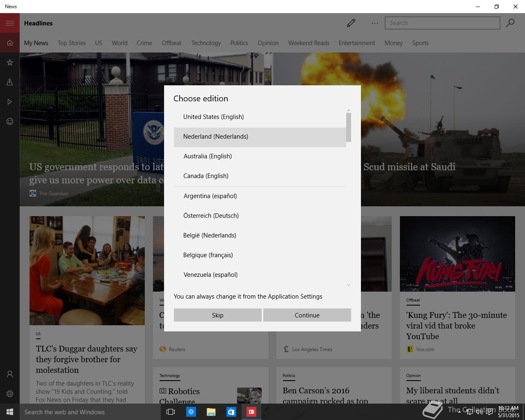This screenshot has width=525, height=420.
Task: Open the hamburger menu
Action: coord(10,23)
